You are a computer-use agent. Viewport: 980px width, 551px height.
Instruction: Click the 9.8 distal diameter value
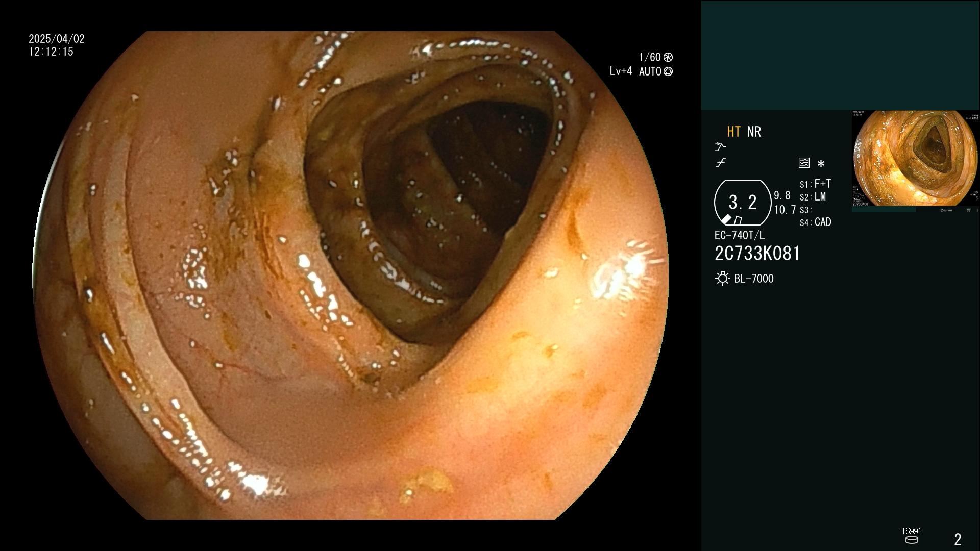tap(782, 196)
